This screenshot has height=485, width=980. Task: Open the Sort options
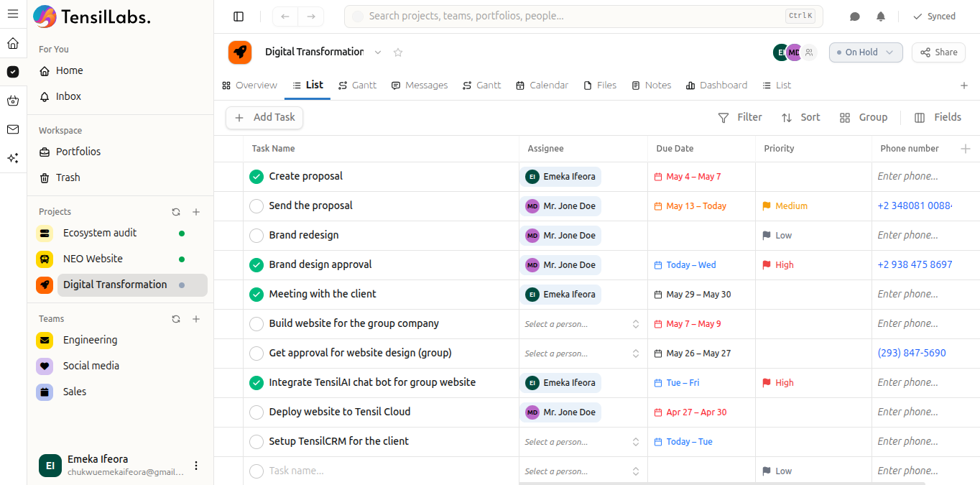tap(801, 118)
